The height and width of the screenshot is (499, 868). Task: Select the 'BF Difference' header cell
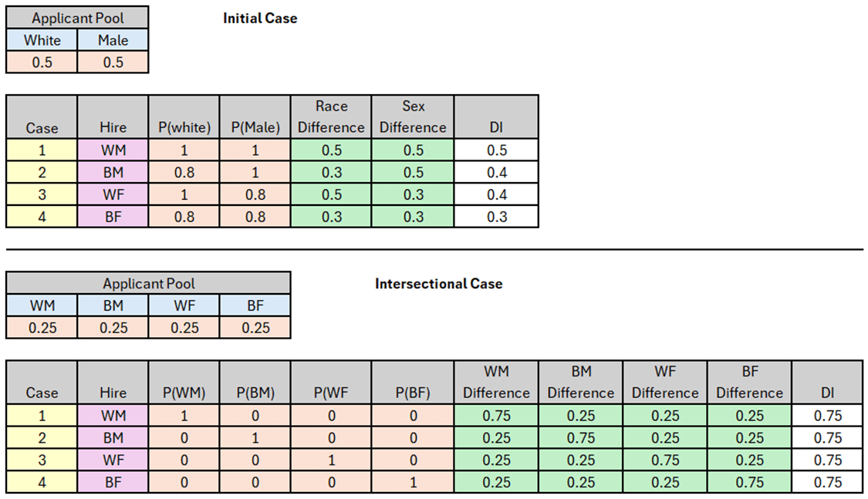click(749, 382)
